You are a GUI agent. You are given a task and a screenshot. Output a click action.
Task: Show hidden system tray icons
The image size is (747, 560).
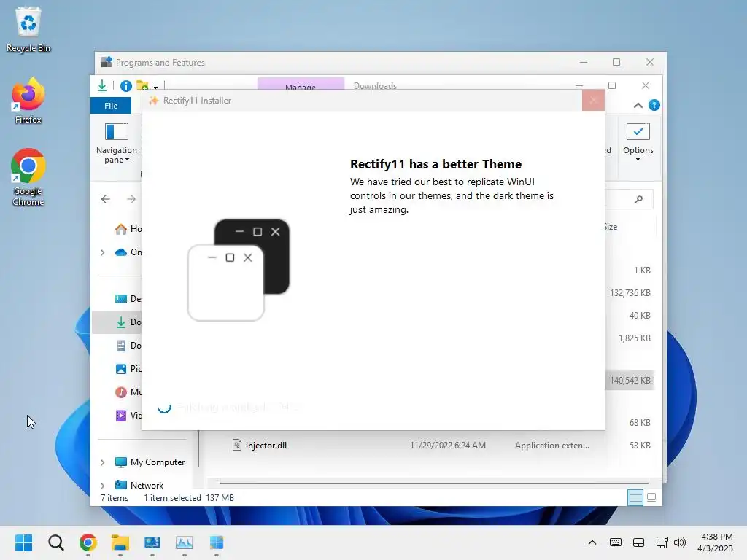592,542
